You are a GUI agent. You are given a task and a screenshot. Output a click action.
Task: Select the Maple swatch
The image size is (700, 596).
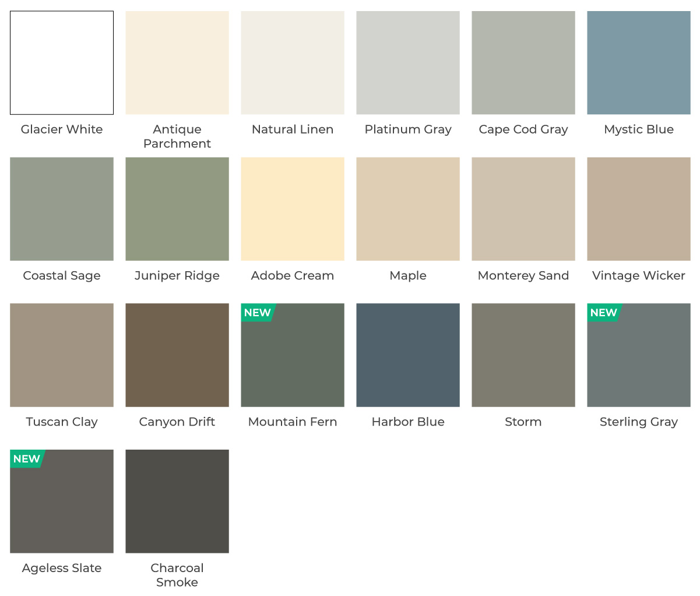tap(407, 208)
